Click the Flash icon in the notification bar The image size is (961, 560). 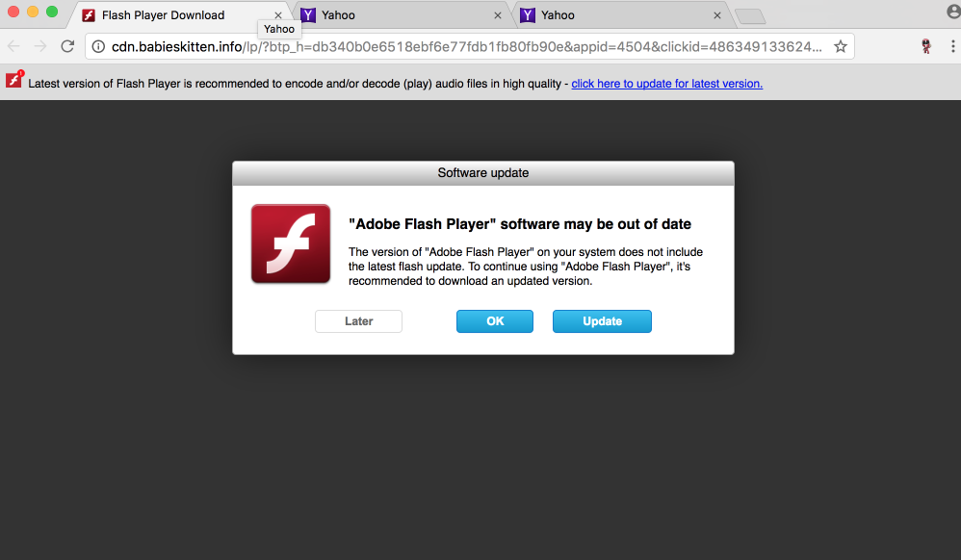14,82
